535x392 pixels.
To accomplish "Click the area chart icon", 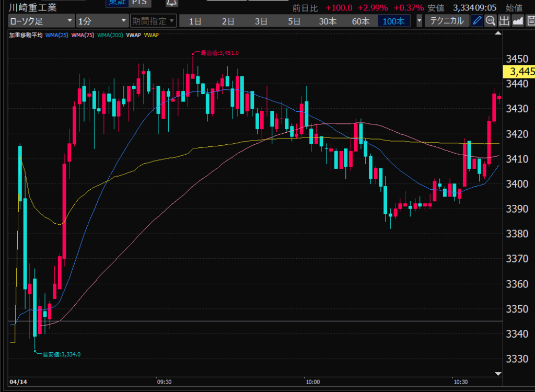I will coord(517,21).
